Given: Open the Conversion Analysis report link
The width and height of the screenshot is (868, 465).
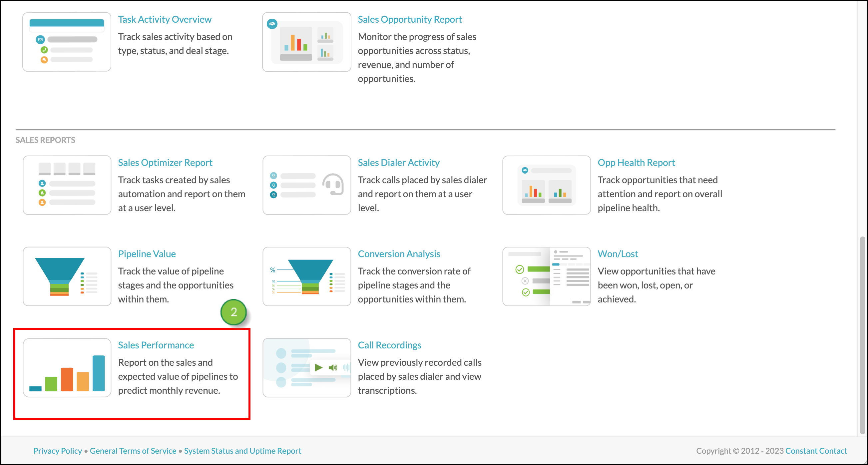Looking at the screenshot, I should (399, 254).
